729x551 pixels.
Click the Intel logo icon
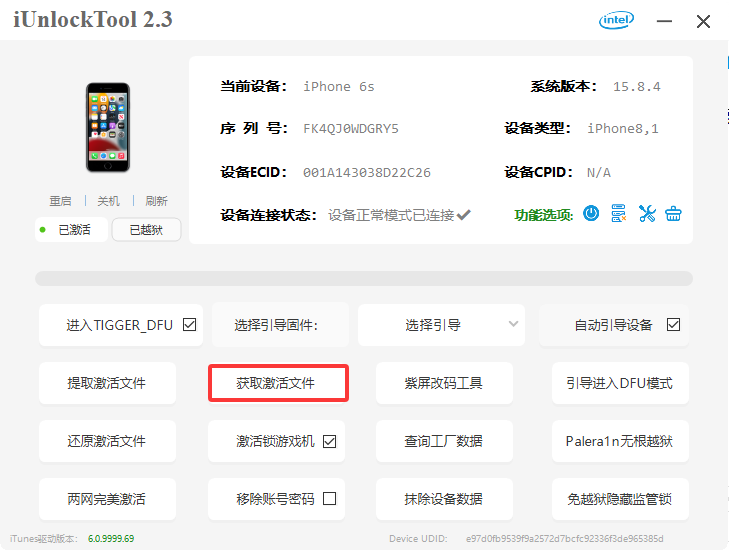[x=616, y=20]
